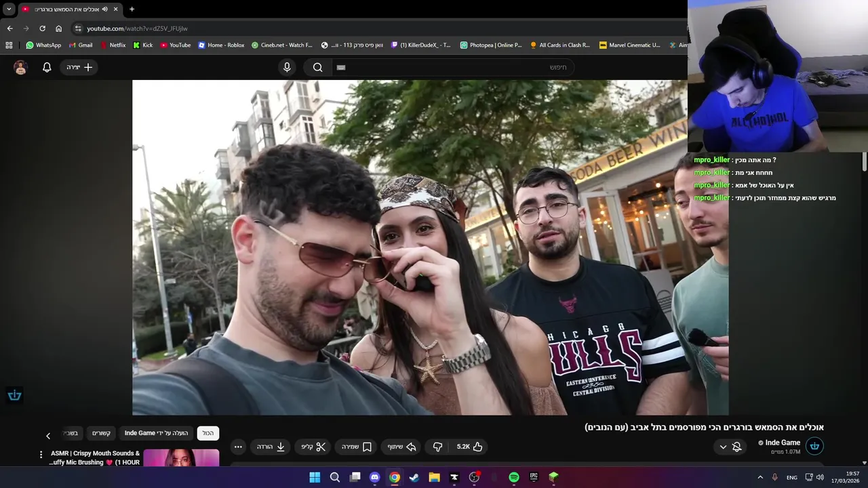The image size is (868, 488).
Task: Click the browser back arrow
Action: [9, 28]
